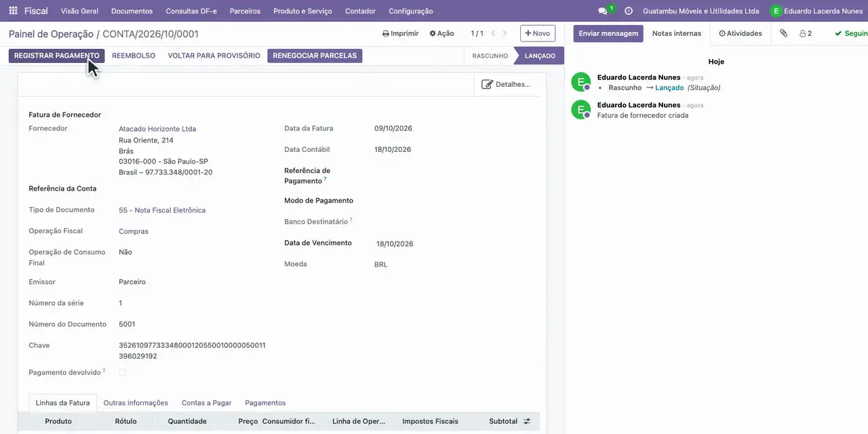The width and height of the screenshot is (868, 434).
Task: Click the Novo button
Action: click(538, 33)
